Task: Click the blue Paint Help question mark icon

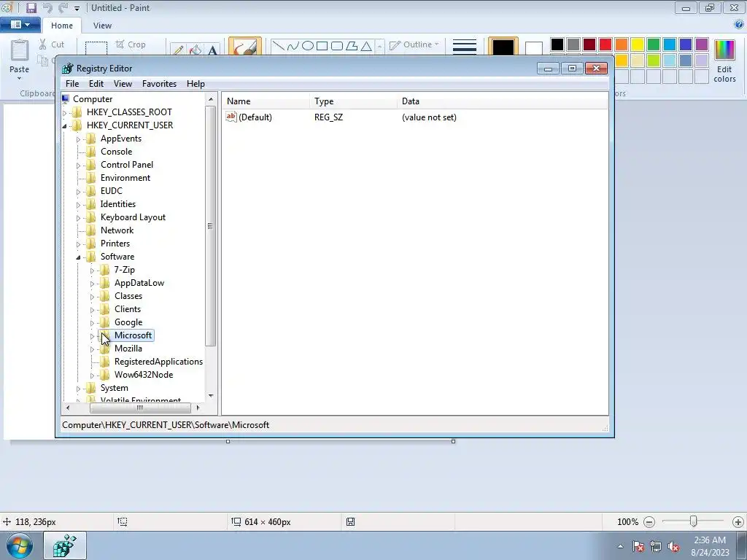Action: point(740,25)
